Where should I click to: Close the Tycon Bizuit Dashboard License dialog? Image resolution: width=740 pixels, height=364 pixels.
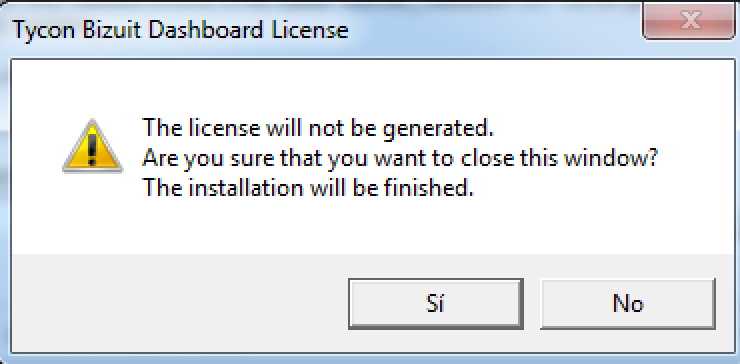pos(690,20)
